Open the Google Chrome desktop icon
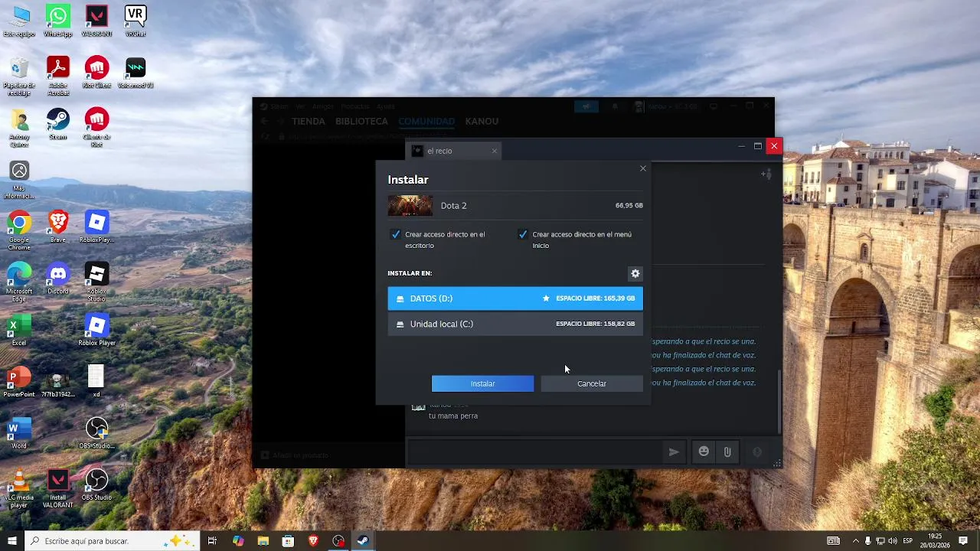This screenshot has width=980, height=551. tap(19, 231)
